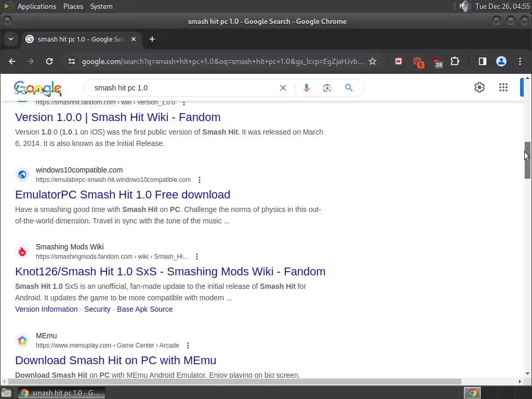Click the MEmu site name
The image size is (532, 399).
[46, 336]
